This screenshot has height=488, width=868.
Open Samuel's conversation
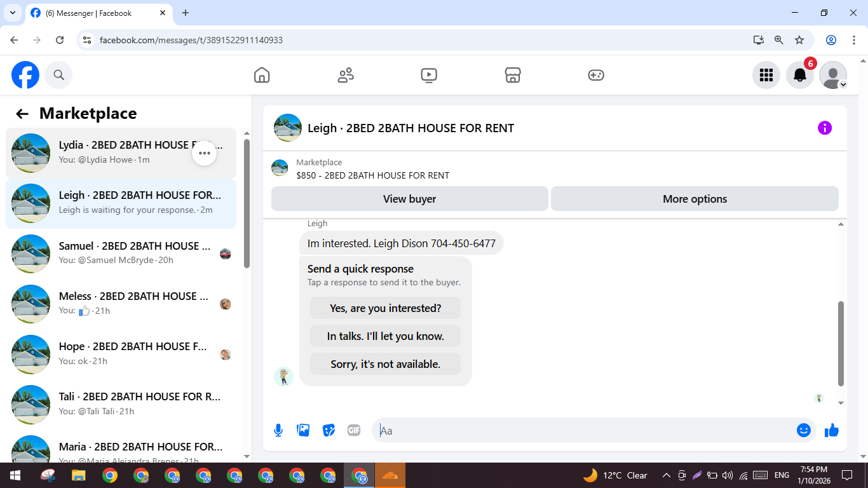pyautogui.click(x=121, y=254)
